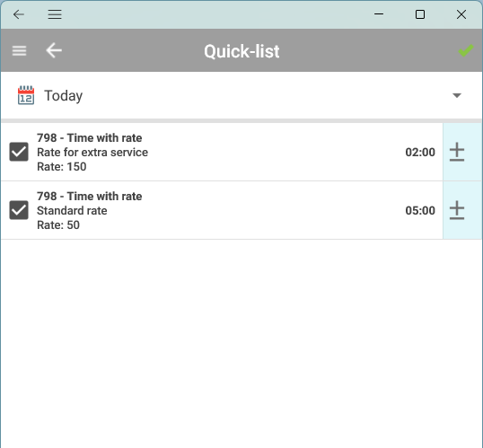Adjust time for Standard rate entry
The width and height of the screenshot is (483, 448).
point(457,210)
